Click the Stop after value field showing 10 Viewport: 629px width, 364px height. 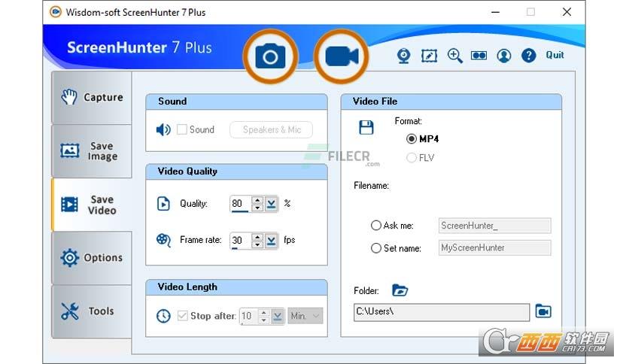249,316
